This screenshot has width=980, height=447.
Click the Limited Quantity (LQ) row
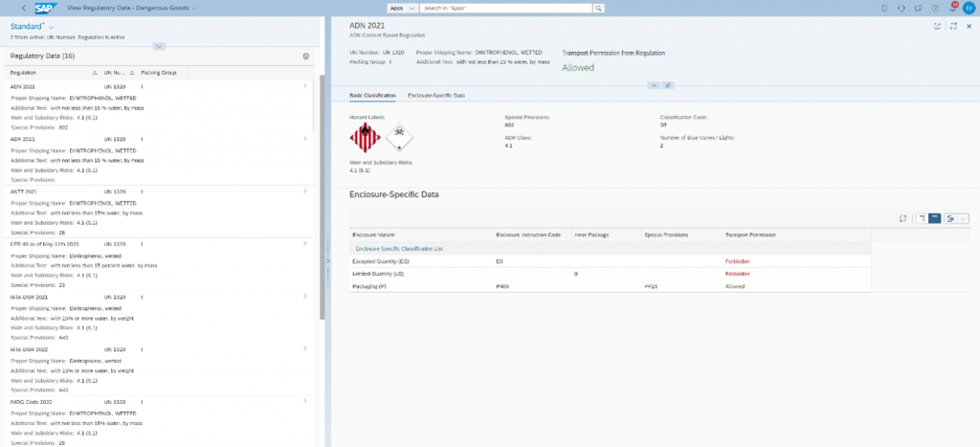tap(610, 274)
